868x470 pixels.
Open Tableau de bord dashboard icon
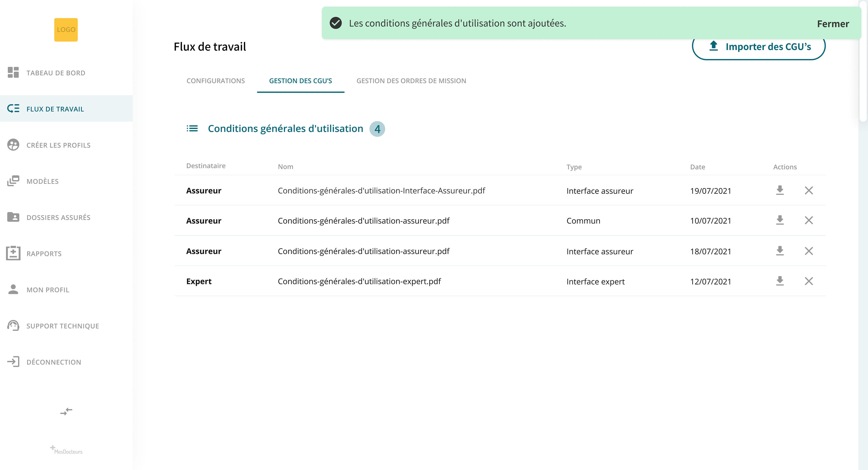click(x=13, y=73)
